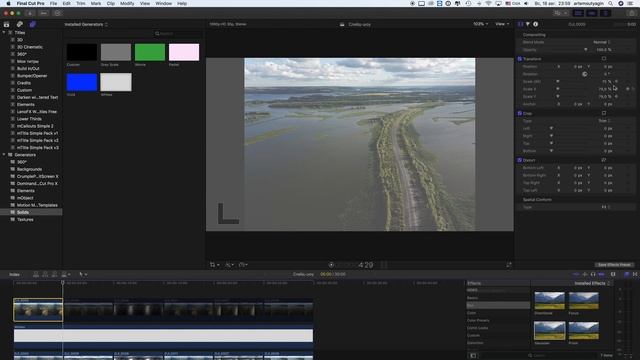Toggle the headphones audio skimming icon
The height and width of the screenshot is (360, 640).
click(593, 274)
